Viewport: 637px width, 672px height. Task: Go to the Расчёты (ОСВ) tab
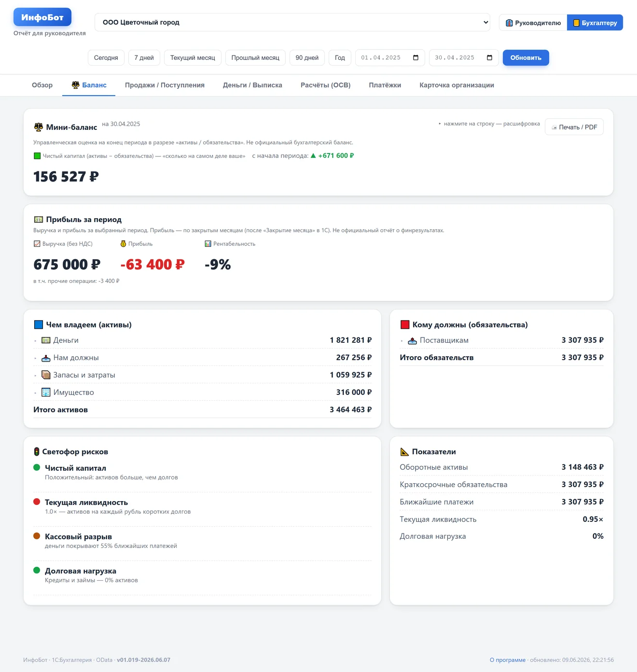coord(325,85)
